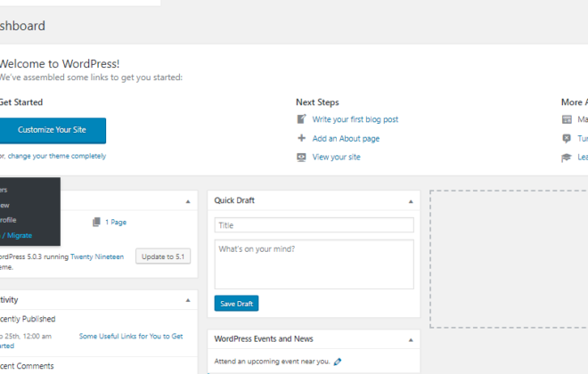Collapse the WordPress Events and News panel

[411, 340]
